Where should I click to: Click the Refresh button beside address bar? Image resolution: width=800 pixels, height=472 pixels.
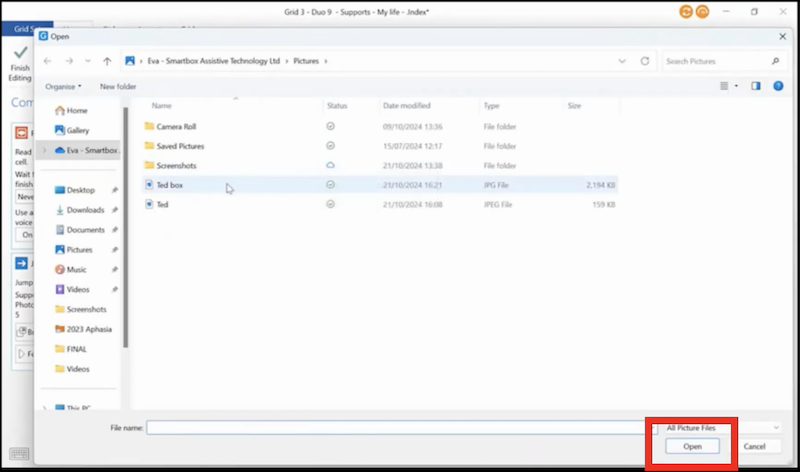(x=645, y=61)
